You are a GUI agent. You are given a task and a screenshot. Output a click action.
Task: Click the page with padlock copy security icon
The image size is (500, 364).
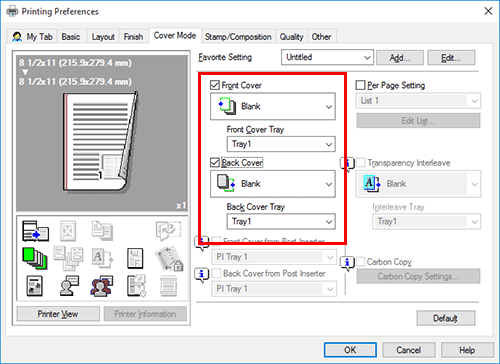click(x=169, y=258)
